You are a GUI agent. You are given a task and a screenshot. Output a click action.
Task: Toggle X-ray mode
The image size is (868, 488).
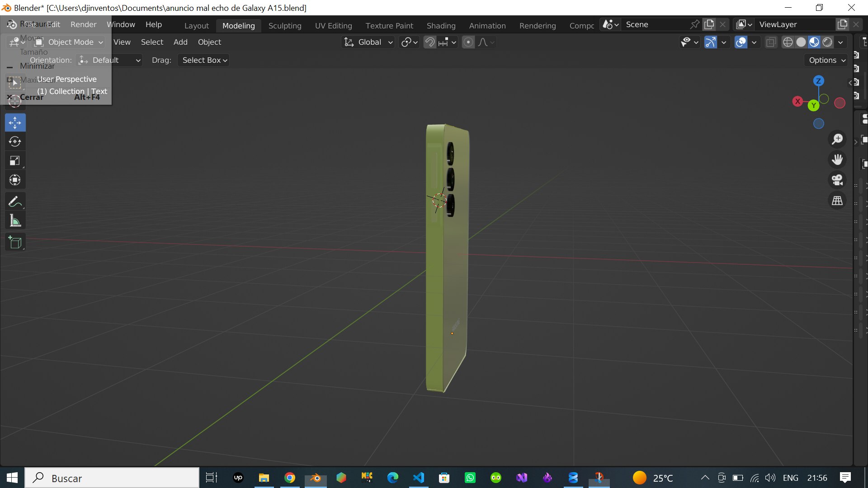pos(771,42)
